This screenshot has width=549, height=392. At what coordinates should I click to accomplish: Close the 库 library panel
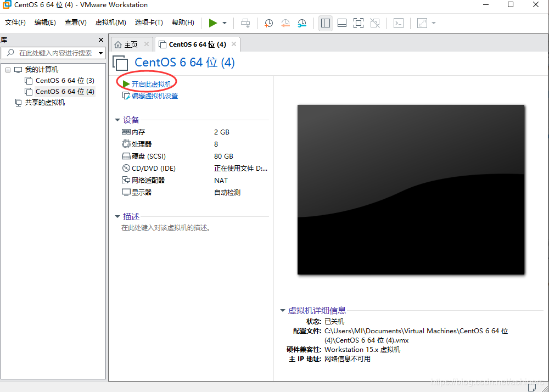[x=101, y=40]
